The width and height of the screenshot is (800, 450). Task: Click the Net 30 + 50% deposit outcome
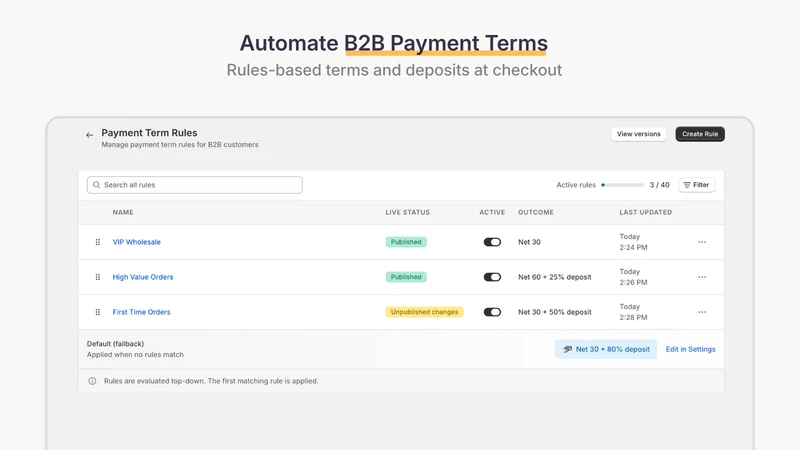555,312
